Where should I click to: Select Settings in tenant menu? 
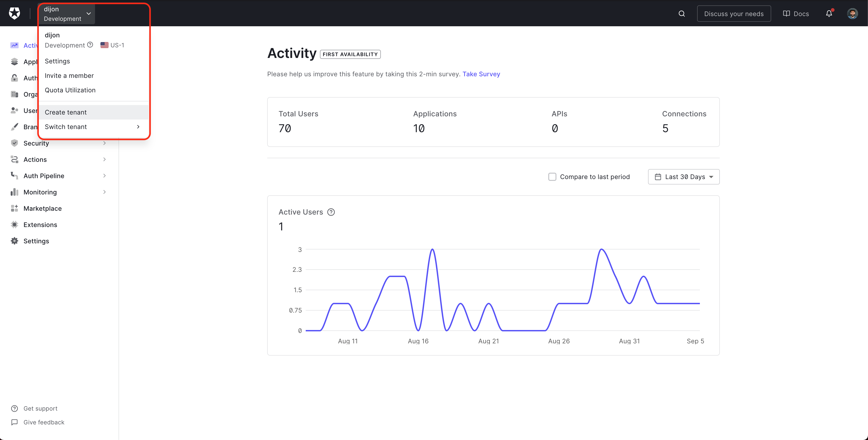[94, 61]
